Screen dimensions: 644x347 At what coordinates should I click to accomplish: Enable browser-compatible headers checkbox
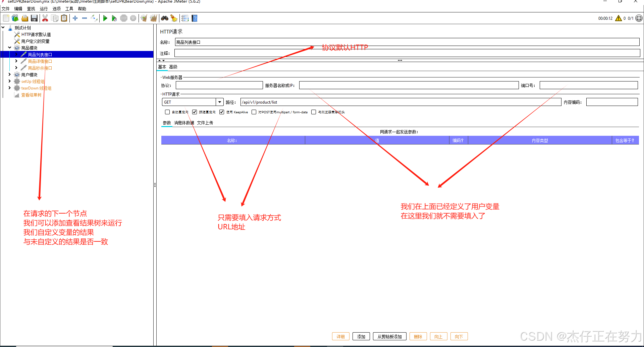314,112
